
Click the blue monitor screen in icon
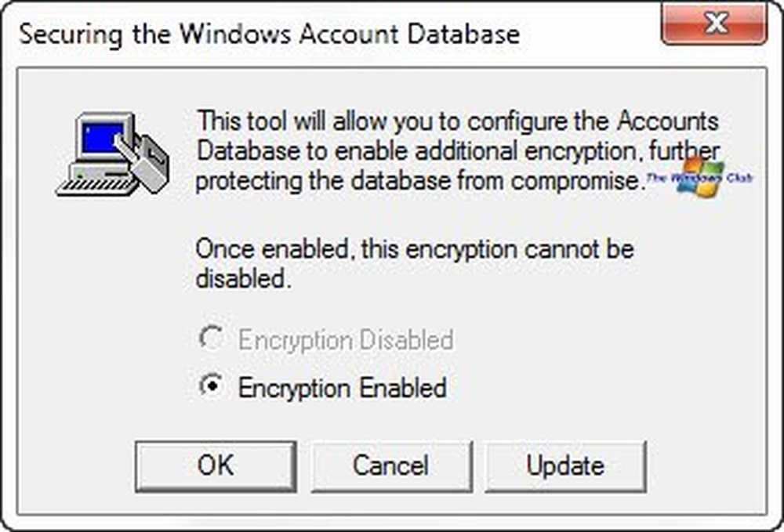pos(103,138)
